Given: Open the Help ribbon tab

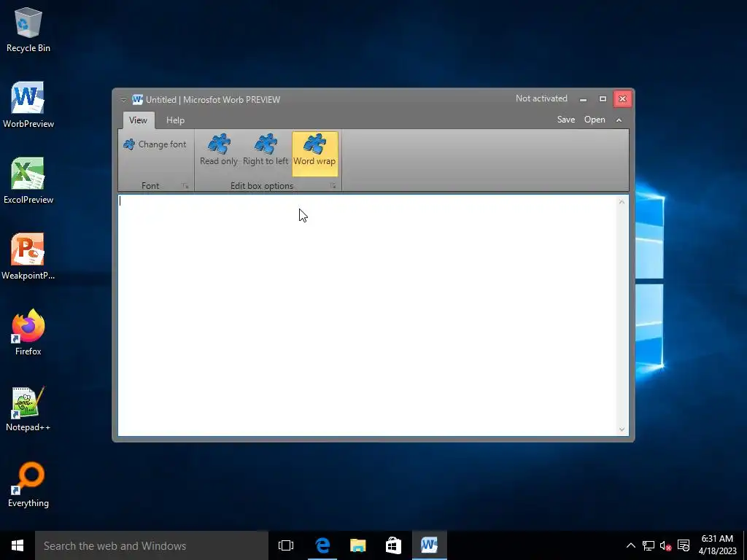Looking at the screenshot, I should point(175,120).
